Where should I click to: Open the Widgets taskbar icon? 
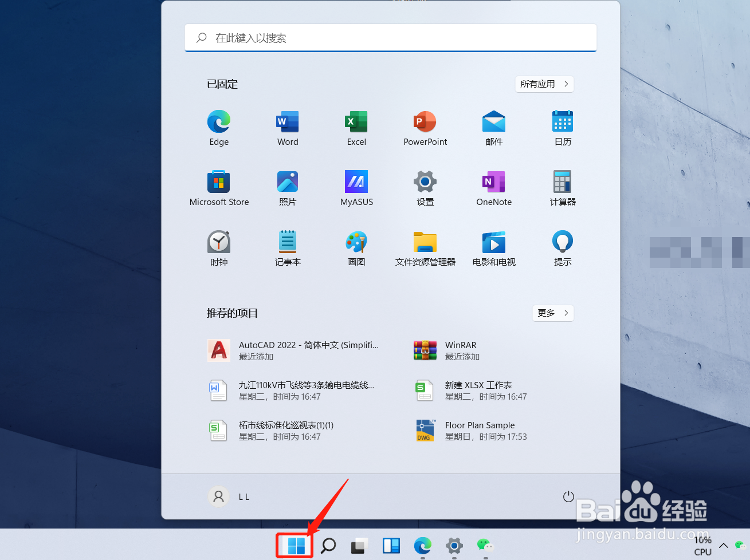pos(391,546)
